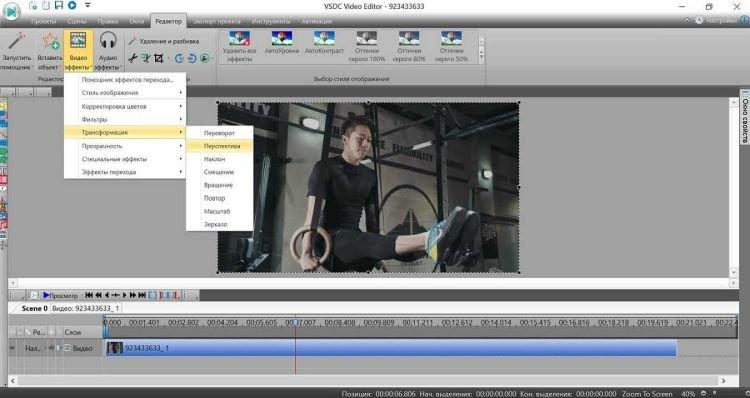The image size is (750, 398).
Task: Click the video preview frame of gymnast
Action: click(x=368, y=188)
